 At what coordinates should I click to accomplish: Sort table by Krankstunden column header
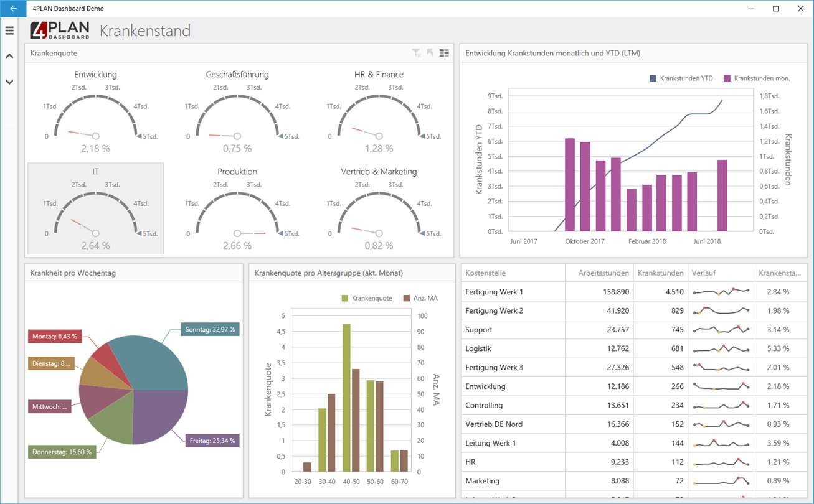pyautogui.click(x=660, y=273)
